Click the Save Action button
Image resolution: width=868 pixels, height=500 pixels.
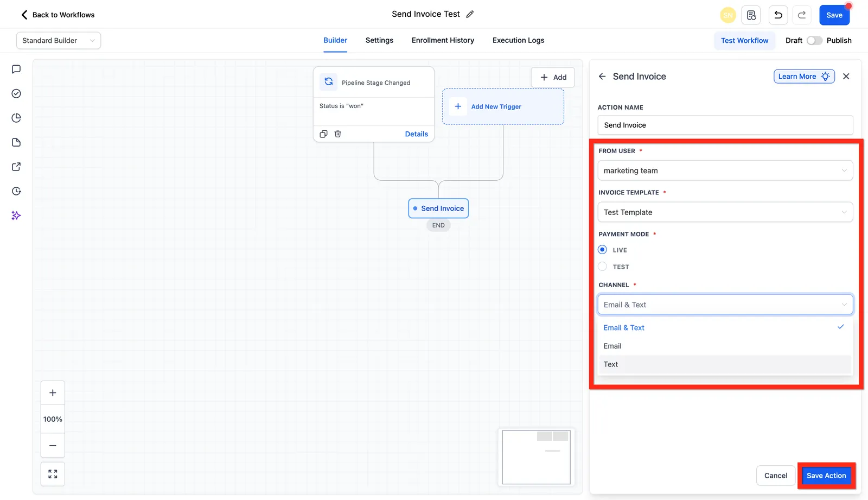826,476
